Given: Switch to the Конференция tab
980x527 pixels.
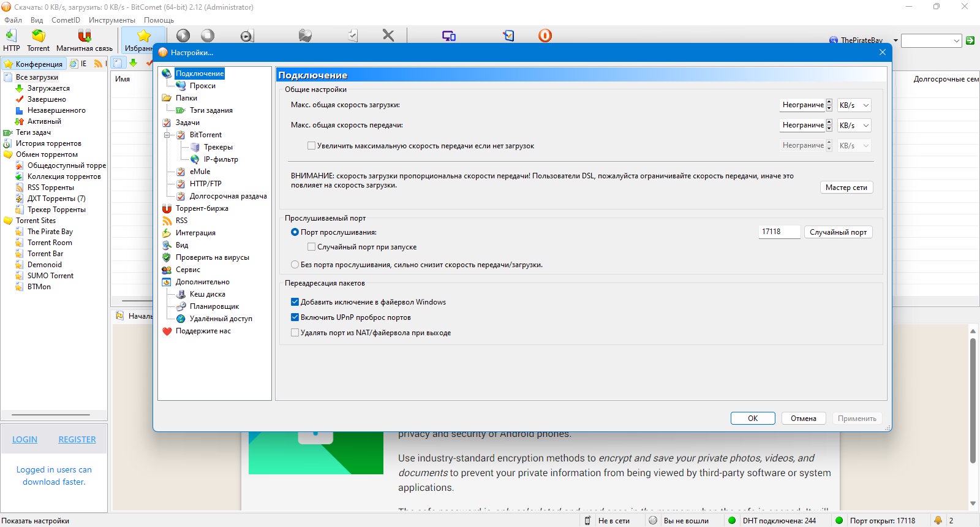Looking at the screenshot, I should pos(34,64).
